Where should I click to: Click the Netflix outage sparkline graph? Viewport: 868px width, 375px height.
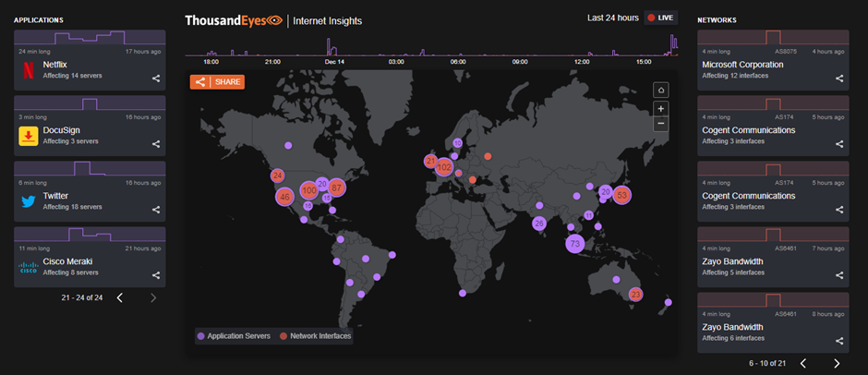(90, 37)
